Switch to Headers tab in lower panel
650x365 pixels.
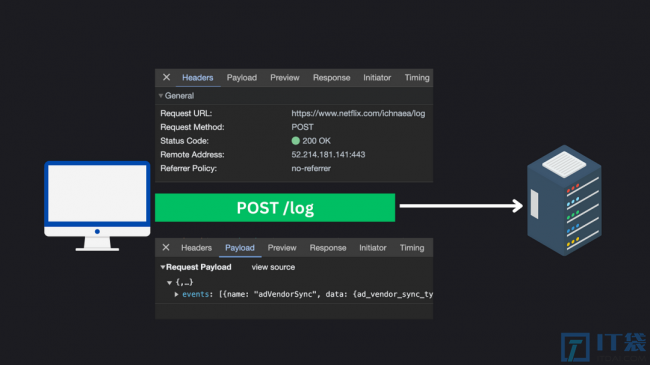(x=196, y=248)
